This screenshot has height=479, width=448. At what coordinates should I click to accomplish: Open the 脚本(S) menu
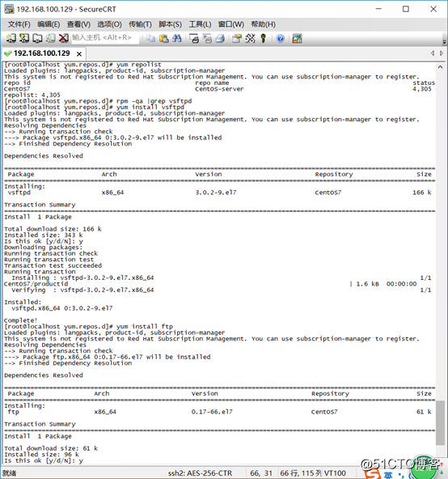(170, 24)
